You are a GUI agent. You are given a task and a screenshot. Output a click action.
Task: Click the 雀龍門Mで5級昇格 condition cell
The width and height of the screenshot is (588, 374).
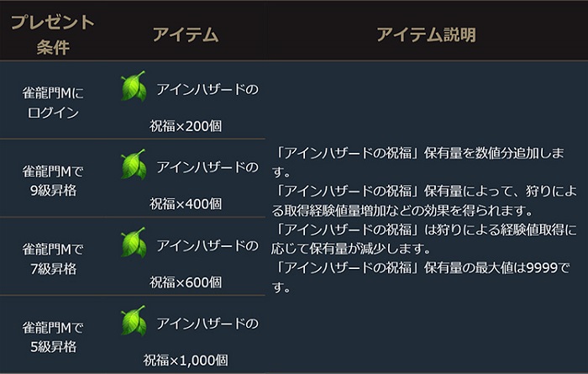pyautogui.click(x=53, y=336)
